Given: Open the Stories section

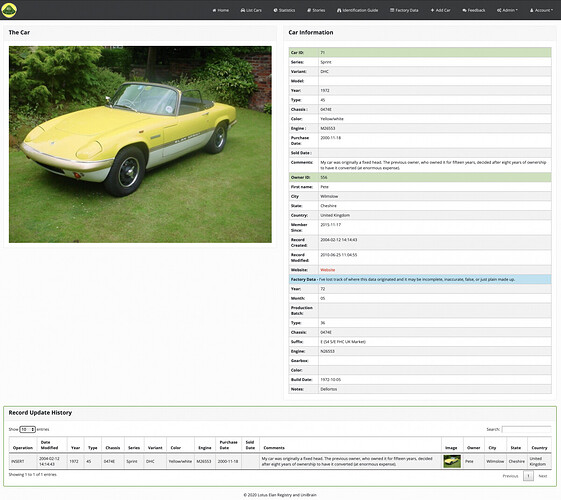Looking at the screenshot, I should [316, 10].
